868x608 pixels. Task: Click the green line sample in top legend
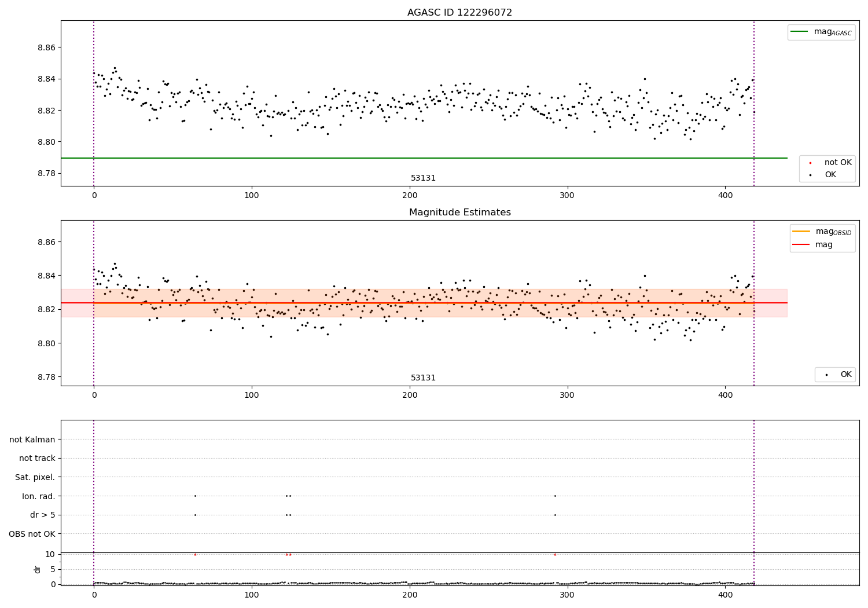(x=799, y=31)
